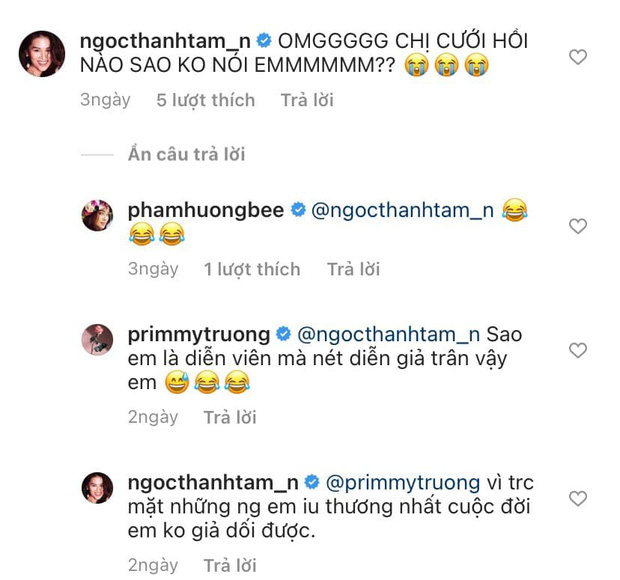Reply to primmytruong's comment
The height and width of the screenshot is (580, 620).
[x=230, y=417]
